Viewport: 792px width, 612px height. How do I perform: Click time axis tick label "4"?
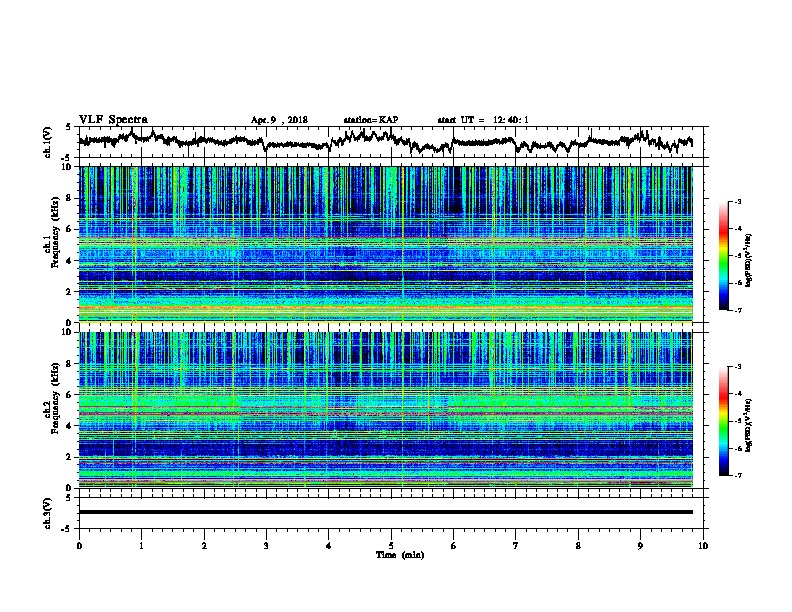[329, 546]
